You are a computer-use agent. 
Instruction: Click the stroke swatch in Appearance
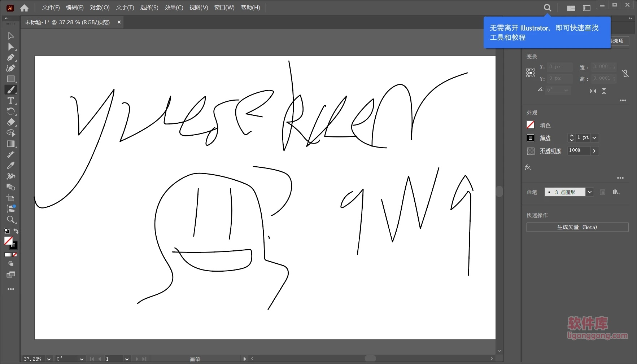[530, 138]
